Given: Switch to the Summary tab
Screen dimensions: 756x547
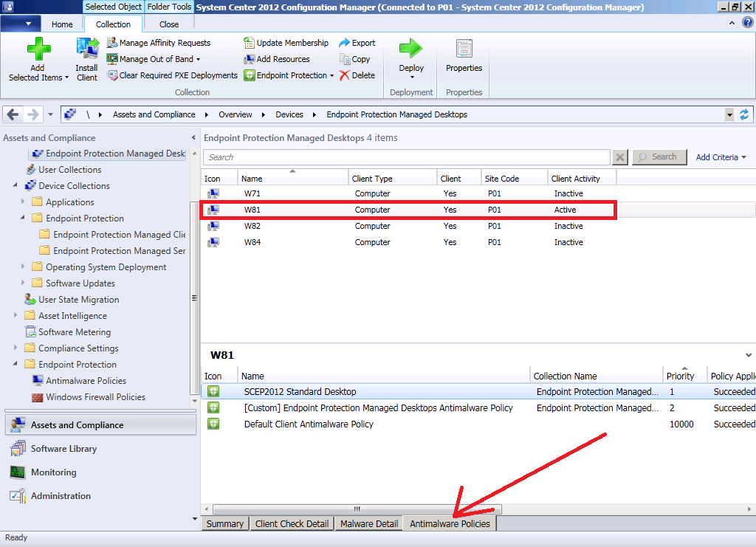Looking at the screenshot, I should 225,523.
